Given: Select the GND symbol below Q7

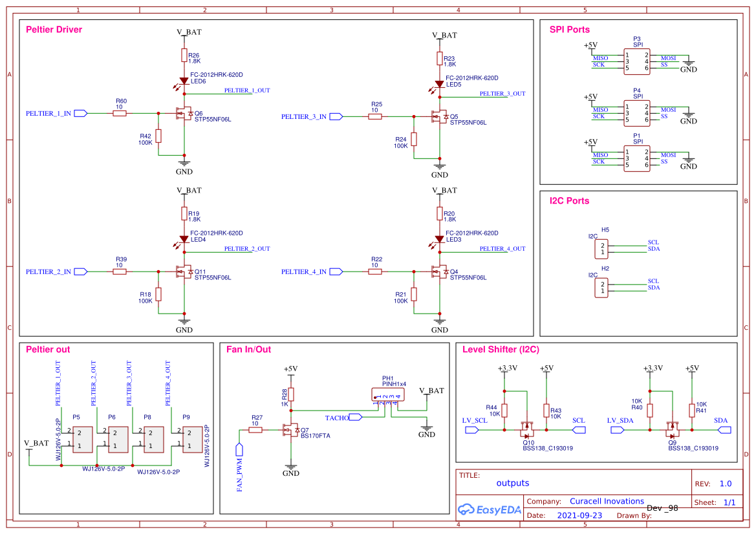Looking at the screenshot, I should pyautogui.click(x=292, y=468).
